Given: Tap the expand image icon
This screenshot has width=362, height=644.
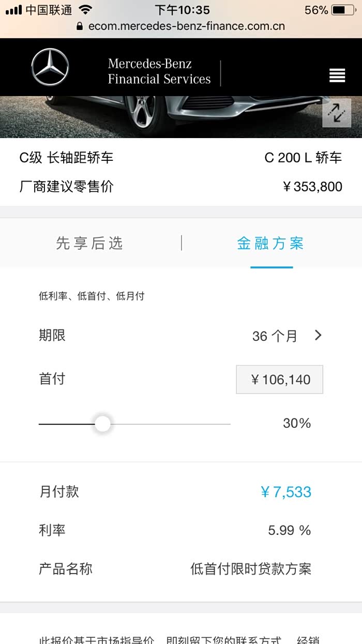Looking at the screenshot, I should point(337,113).
